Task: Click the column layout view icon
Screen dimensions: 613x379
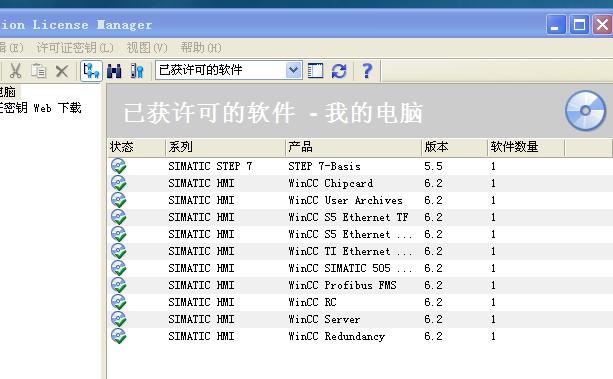Action: pos(315,71)
